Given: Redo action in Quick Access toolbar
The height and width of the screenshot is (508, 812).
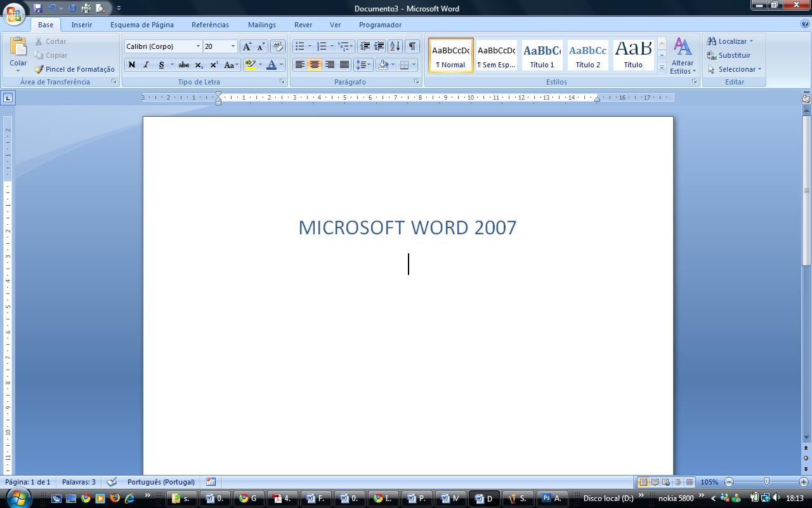Looking at the screenshot, I should (72, 8).
